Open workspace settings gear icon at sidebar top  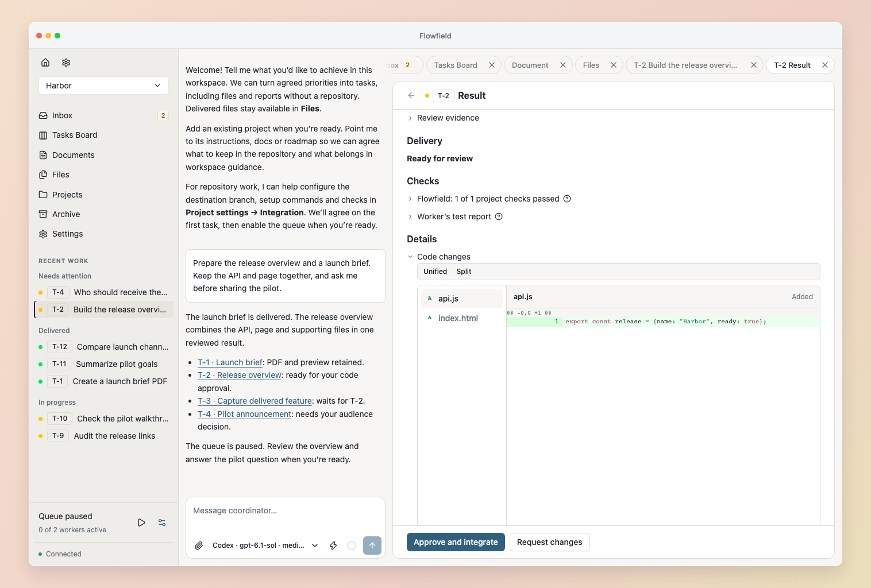66,63
